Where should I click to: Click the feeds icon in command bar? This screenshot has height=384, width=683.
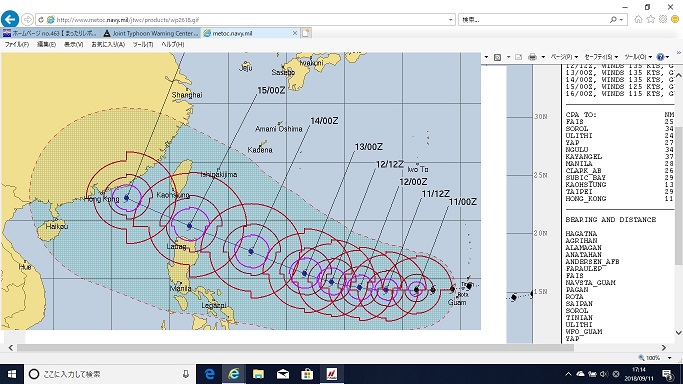497,57
